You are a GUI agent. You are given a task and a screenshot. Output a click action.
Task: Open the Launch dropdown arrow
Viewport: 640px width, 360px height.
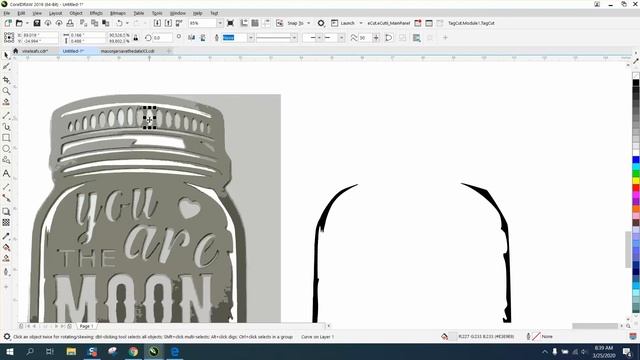(x=361, y=23)
